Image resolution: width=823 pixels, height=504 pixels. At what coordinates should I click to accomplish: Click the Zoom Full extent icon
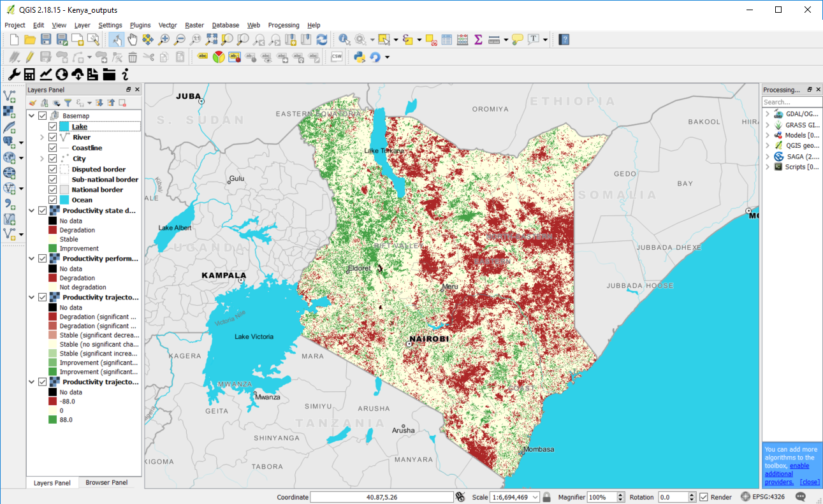211,40
